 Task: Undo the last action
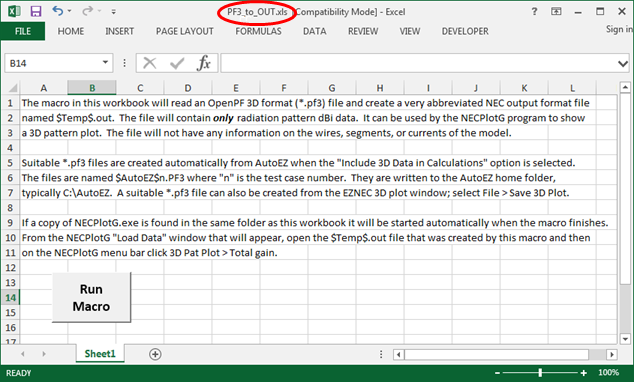[x=57, y=11]
